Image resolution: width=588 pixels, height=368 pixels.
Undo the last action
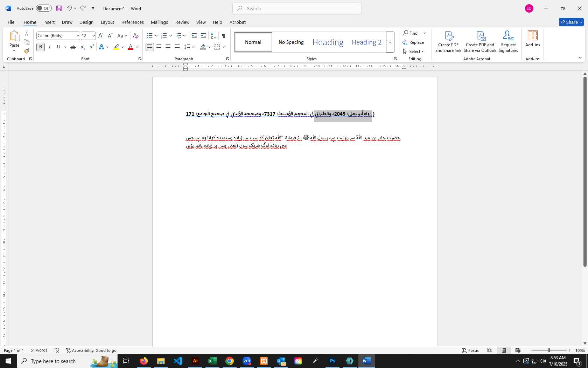tap(69, 8)
